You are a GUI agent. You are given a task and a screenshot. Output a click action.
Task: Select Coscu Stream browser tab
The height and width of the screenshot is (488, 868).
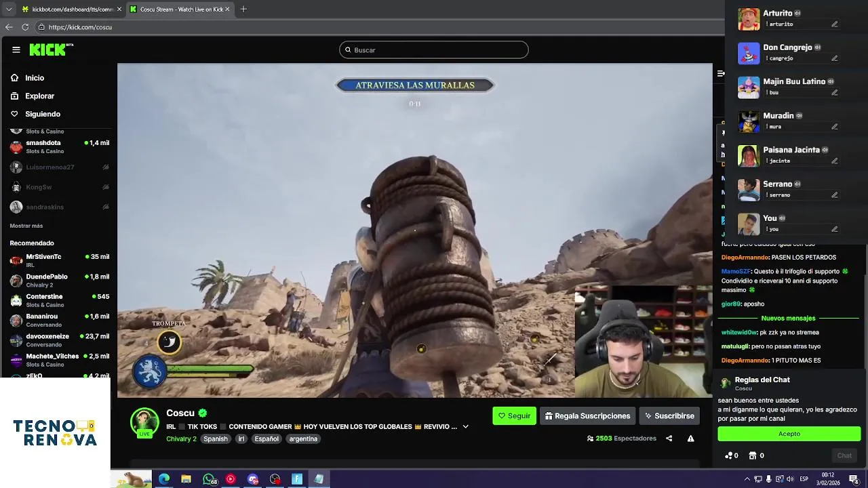tap(180, 9)
